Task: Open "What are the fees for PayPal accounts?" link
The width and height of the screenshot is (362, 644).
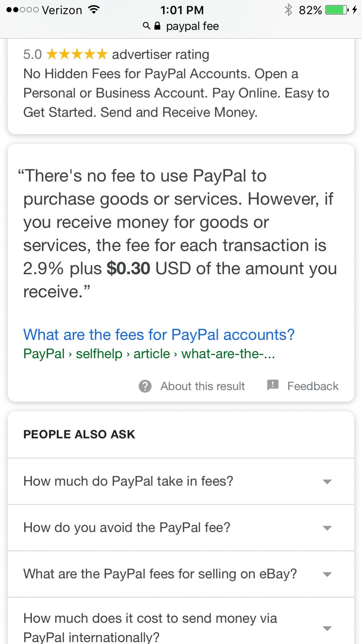Action: (159, 335)
